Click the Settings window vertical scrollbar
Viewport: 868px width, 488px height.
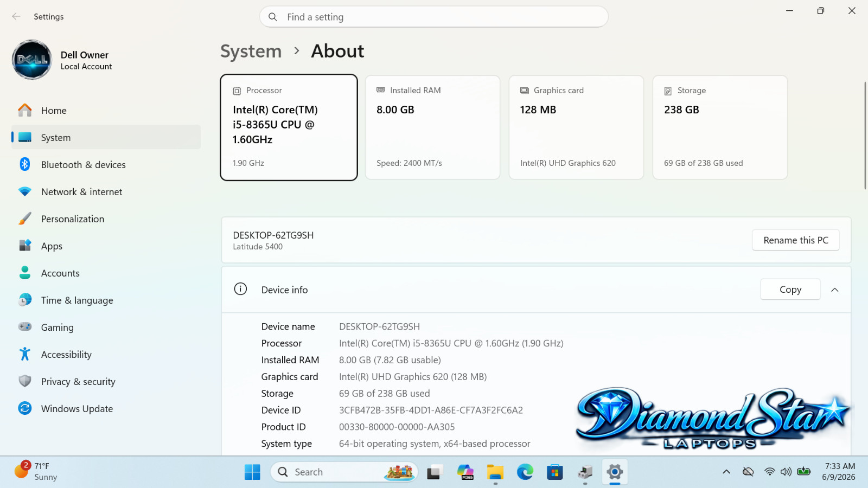865,136
